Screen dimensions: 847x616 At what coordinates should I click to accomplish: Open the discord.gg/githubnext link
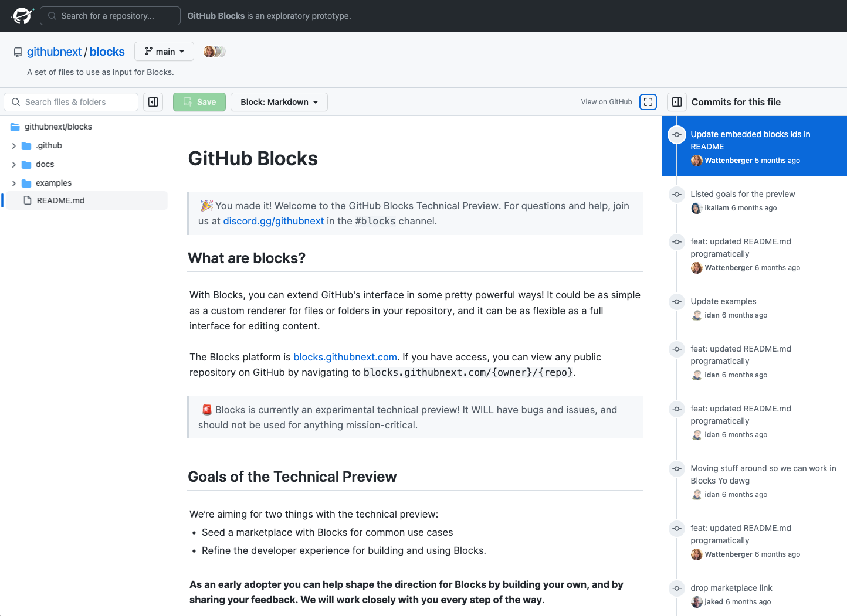point(273,222)
